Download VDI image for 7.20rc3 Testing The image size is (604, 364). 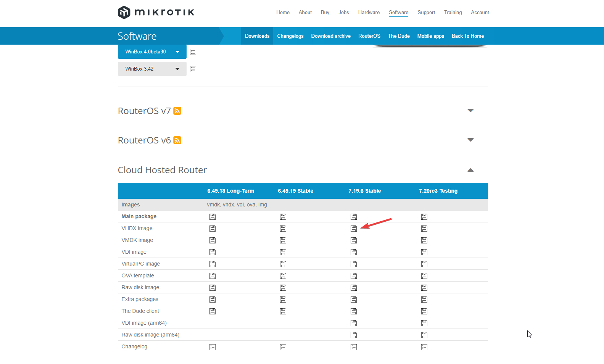click(424, 252)
